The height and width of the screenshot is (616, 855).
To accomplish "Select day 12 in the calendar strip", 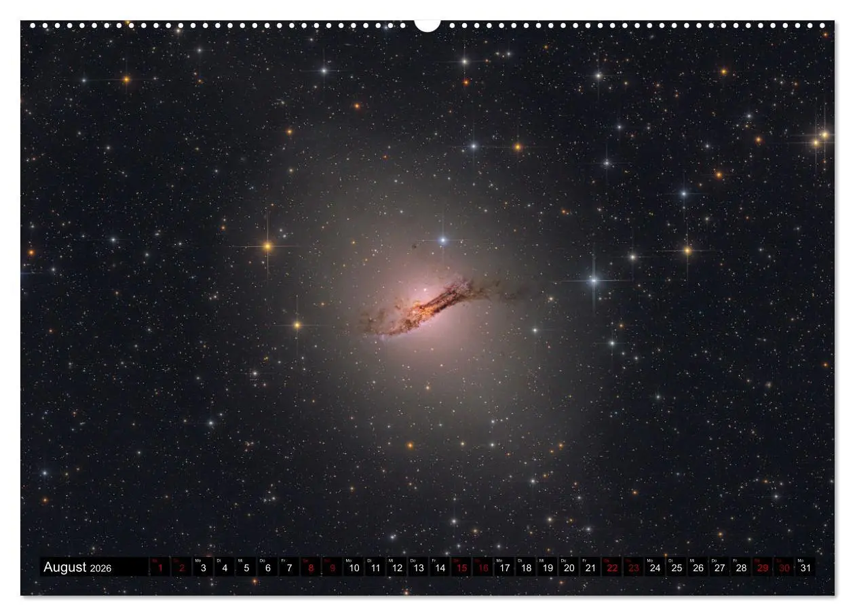I will click(x=397, y=567).
